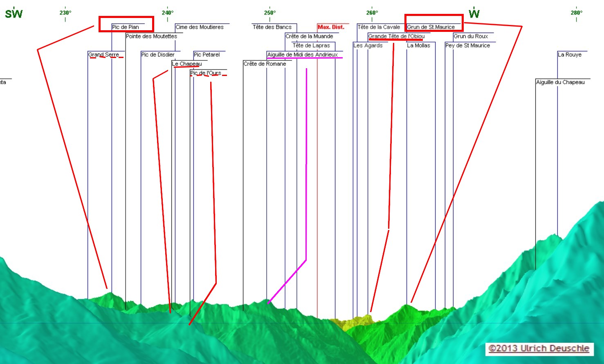The height and width of the screenshot is (364, 604).
Task: Select the Tête de Lapras label
Action: pyautogui.click(x=311, y=45)
